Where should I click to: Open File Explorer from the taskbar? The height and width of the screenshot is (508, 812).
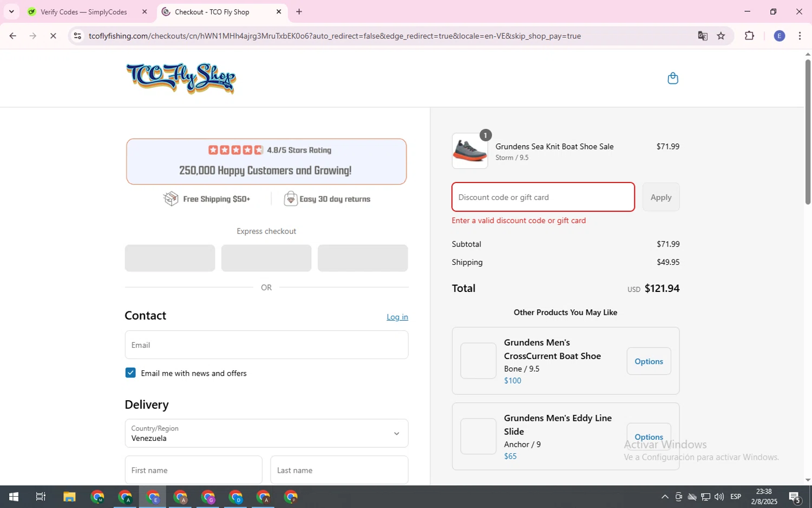tap(69, 497)
